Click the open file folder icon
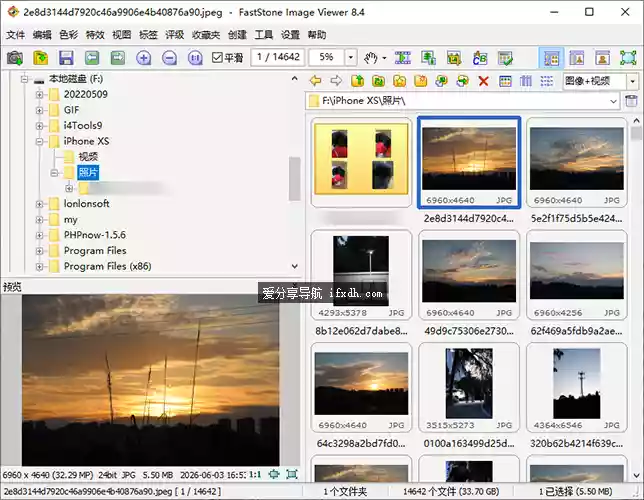 tap(41, 58)
